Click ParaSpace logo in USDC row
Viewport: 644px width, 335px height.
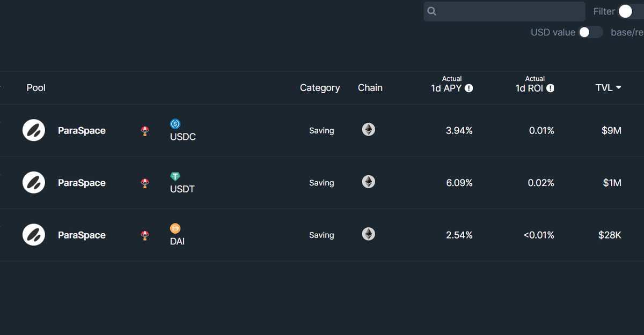point(34,130)
